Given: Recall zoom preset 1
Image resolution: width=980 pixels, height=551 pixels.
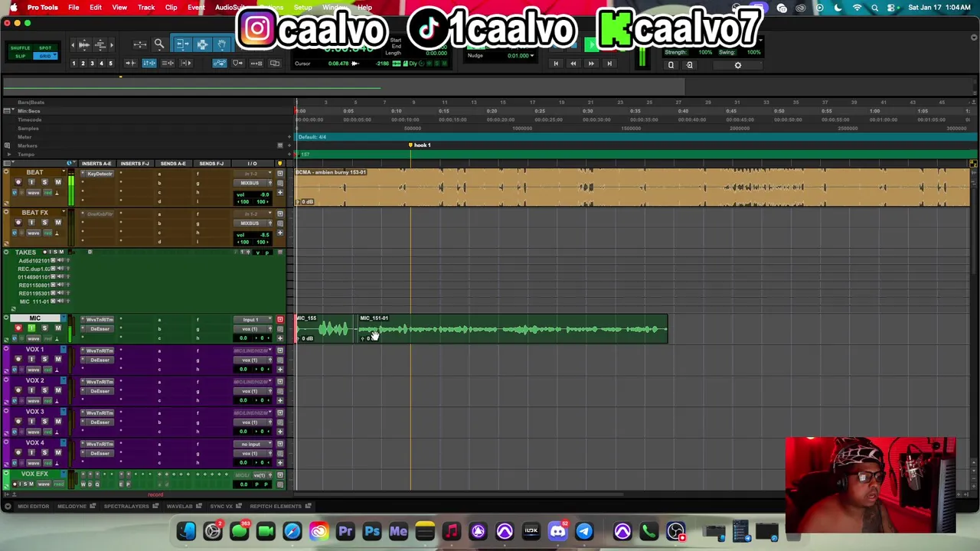Looking at the screenshot, I should click(73, 63).
